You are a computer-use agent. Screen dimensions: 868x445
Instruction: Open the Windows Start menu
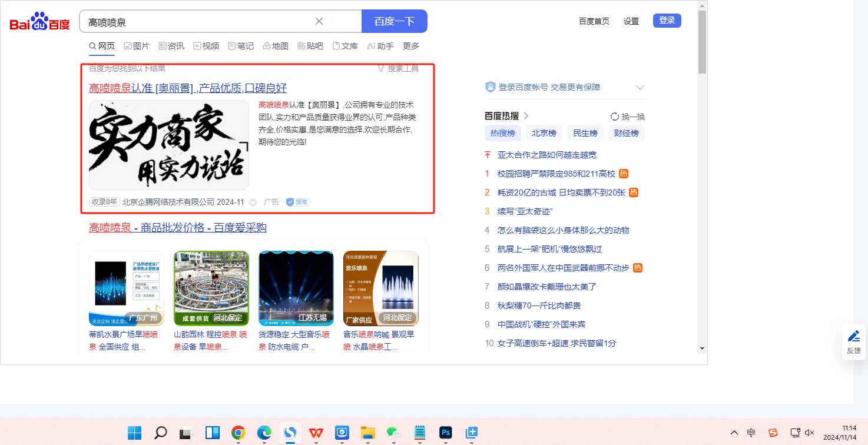click(x=135, y=433)
